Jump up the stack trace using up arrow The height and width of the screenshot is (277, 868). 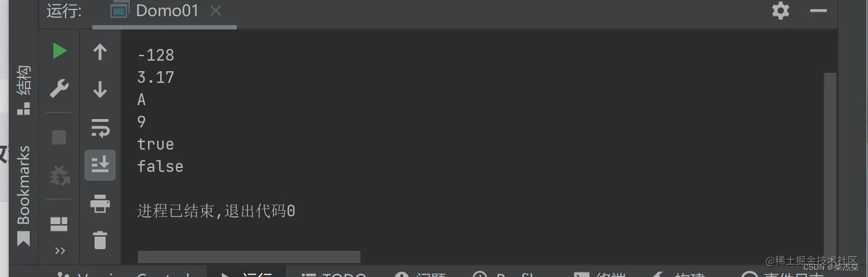[100, 52]
